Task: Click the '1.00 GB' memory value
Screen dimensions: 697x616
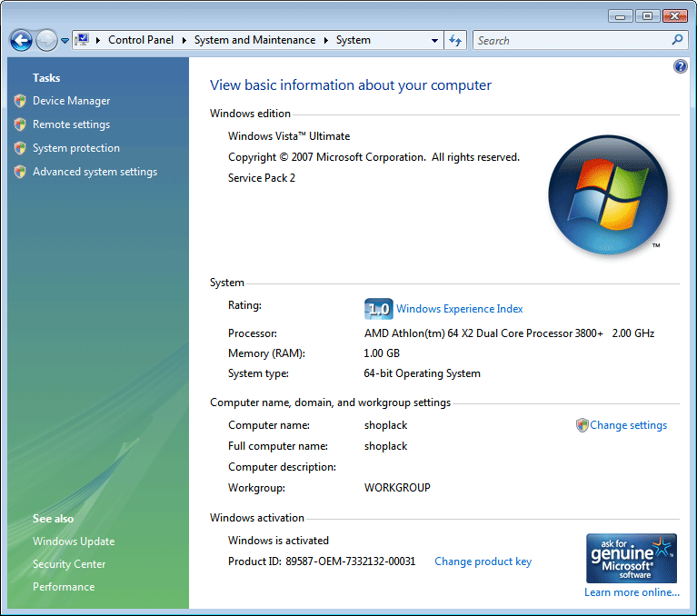Action: pos(382,353)
